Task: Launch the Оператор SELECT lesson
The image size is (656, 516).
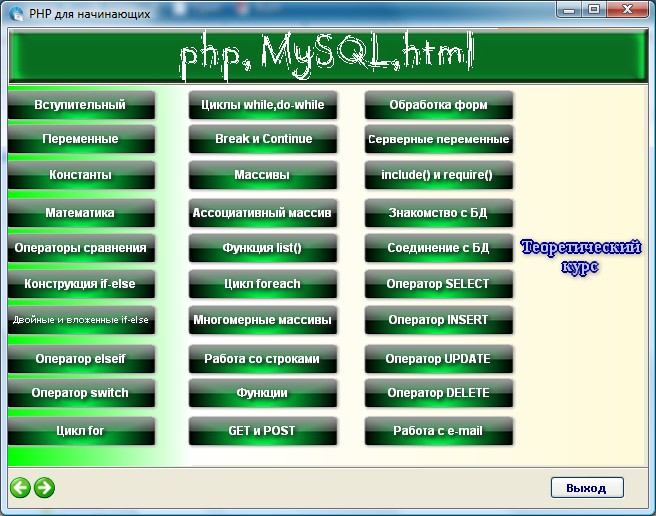Action: (438, 285)
